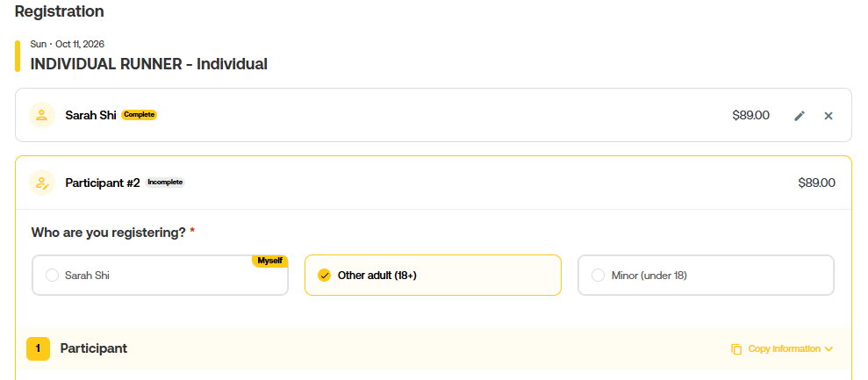Click the Sarah Shi person avatar icon
868x380 pixels.
coord(42,115)
